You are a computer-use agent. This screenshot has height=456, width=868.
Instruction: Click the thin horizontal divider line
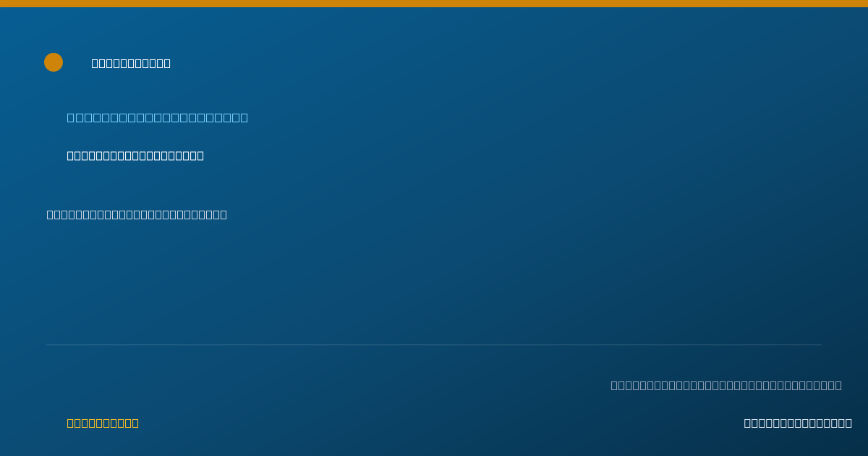click(434, 345)
